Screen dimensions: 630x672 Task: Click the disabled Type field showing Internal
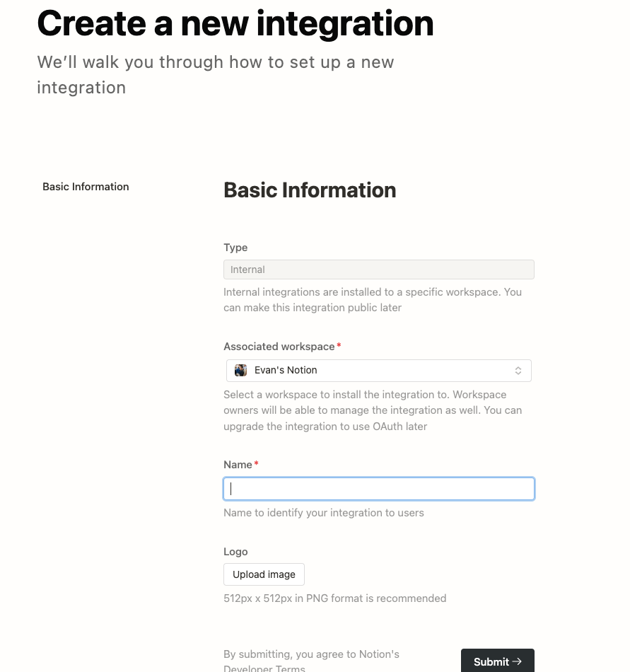point(379,270)
